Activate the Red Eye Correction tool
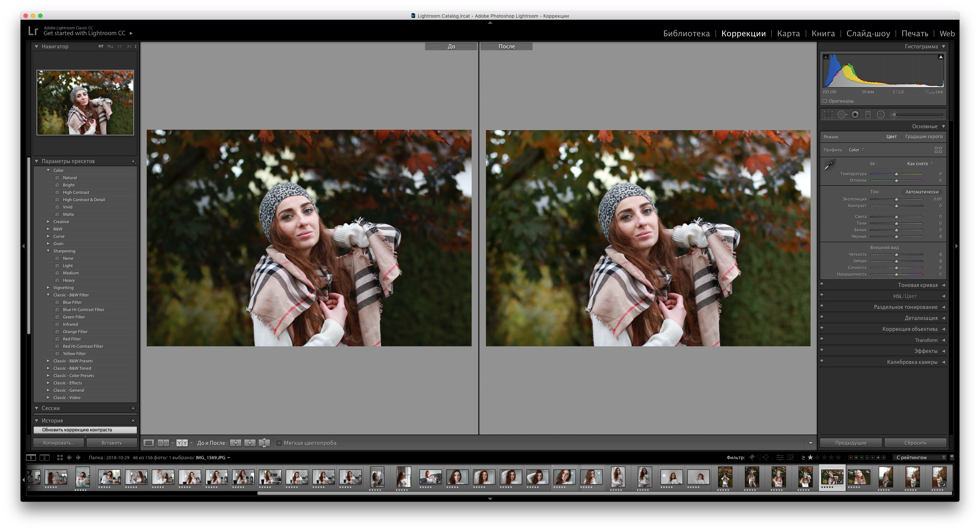The width and height of the screenshot is (980, 531). click(x=855, y=114)
